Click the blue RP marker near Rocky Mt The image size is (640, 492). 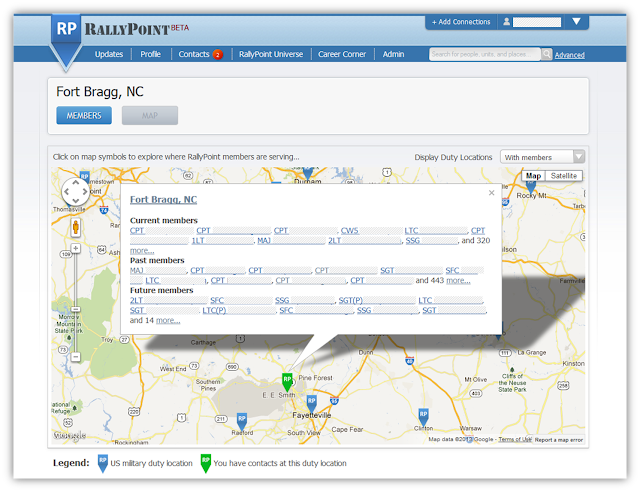[x=531, y=187]
